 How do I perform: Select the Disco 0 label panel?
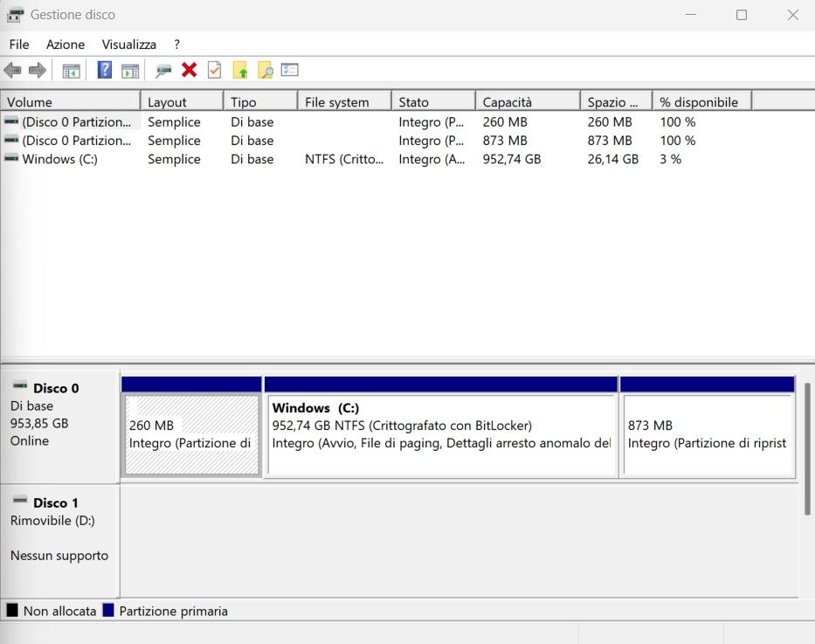point(59,426)
